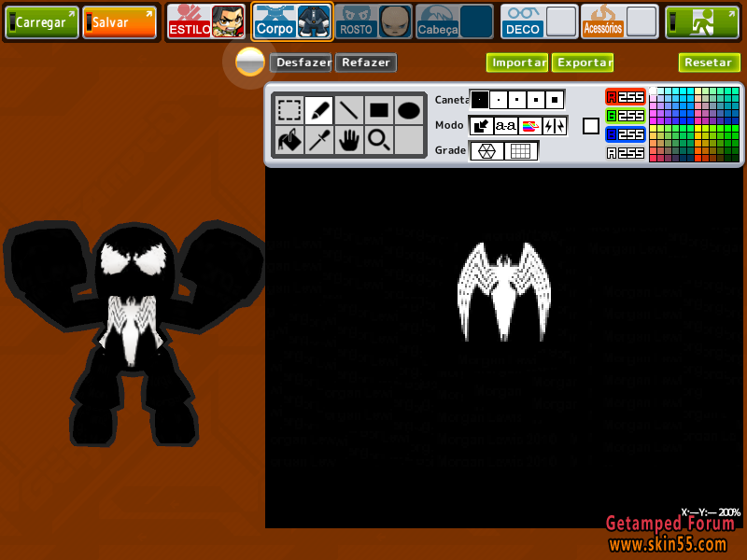The image size is (747, 560).
Task: Click the Desfazer undo button
Action: tap(301, 63)
